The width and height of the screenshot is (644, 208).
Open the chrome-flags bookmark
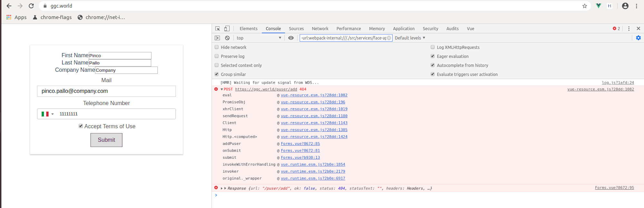click(52, 17)
